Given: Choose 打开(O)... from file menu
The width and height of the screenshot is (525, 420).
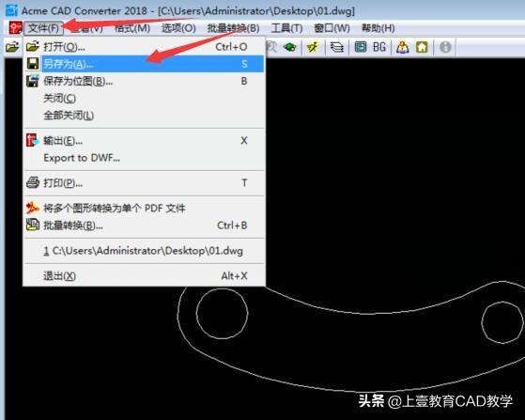Looking at the screenshot, I should 144,47.
